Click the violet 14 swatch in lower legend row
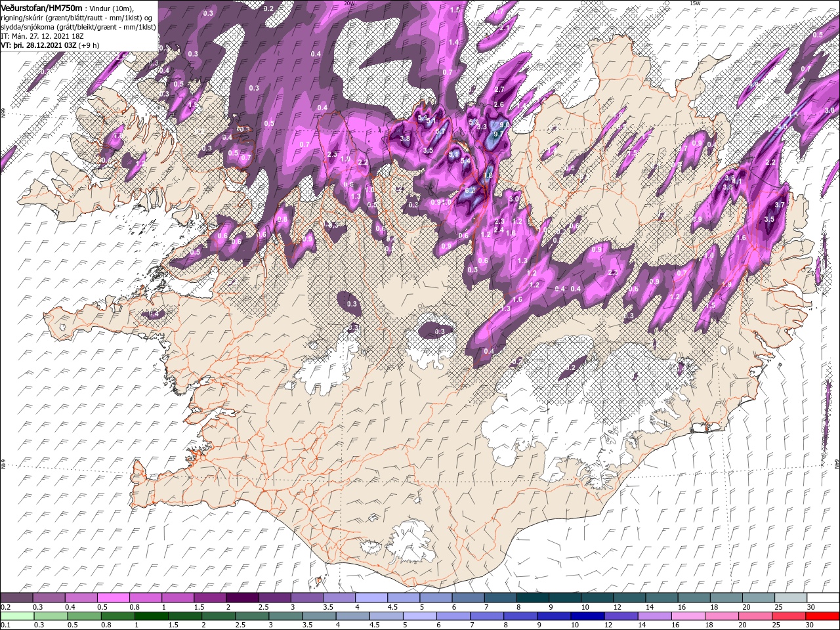Viewport: 840px width, 630px height. tap(655, 616)
